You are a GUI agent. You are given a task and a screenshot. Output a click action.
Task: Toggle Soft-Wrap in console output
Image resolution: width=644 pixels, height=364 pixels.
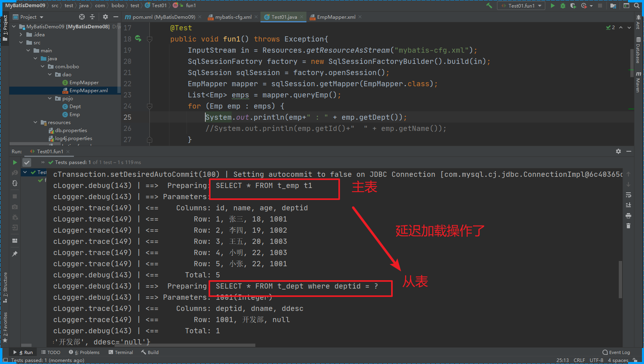click(x=628, y=195)
